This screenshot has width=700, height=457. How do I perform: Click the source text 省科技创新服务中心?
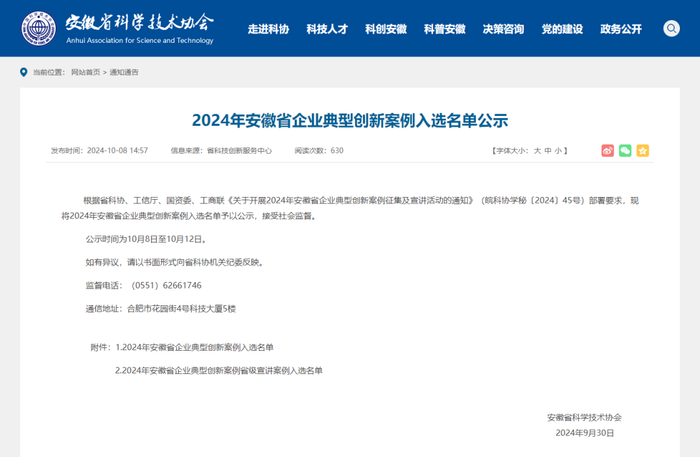(x=239, y=151)
